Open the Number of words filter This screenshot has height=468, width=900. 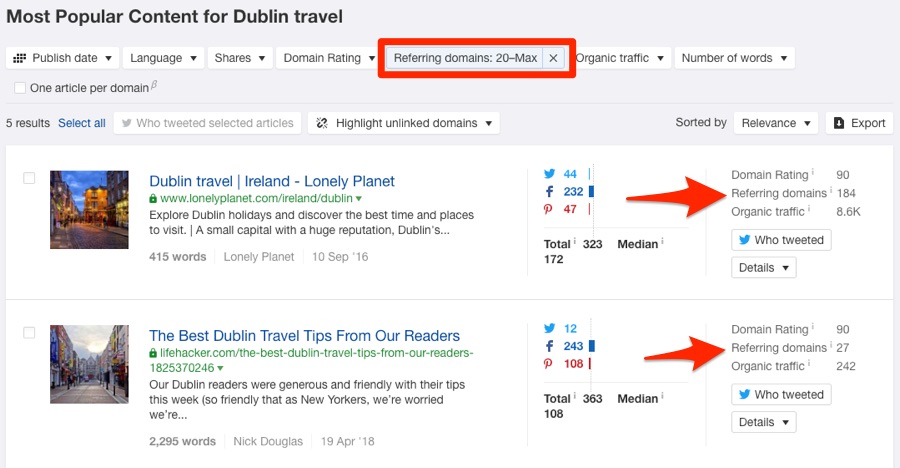734,58
